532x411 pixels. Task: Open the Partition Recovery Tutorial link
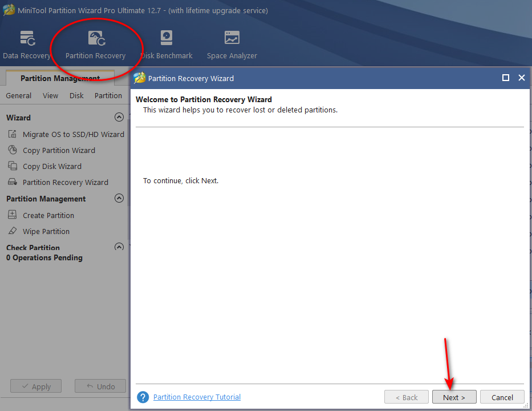[x=197, y=397]
